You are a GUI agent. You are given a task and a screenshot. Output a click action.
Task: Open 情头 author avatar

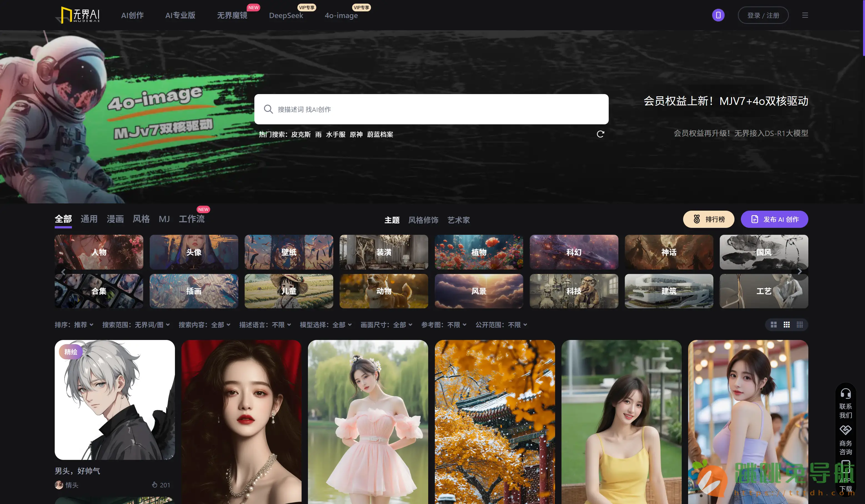tap(59, 485)
